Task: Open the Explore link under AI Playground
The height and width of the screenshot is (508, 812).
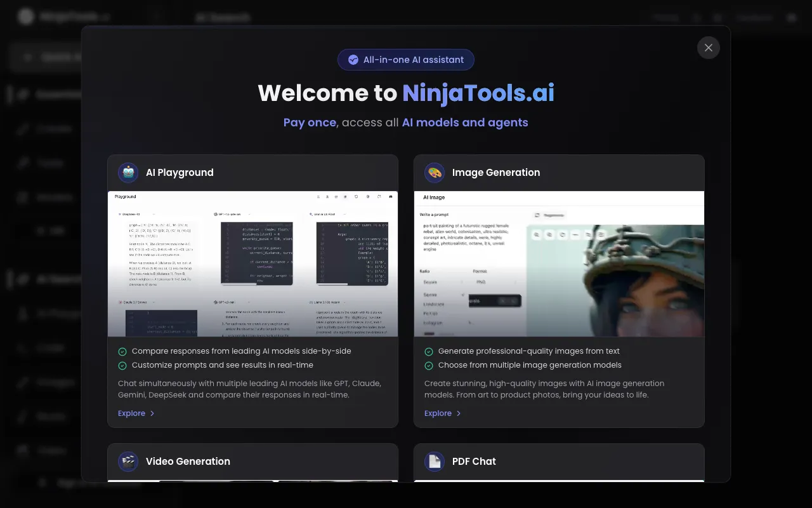Action: coord(136,413)
